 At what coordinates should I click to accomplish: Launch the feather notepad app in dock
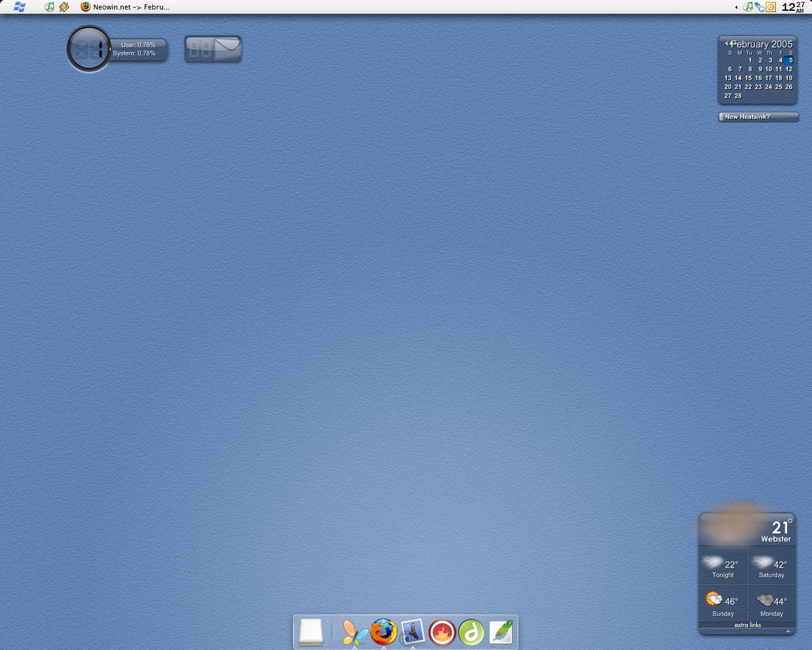[501, 632]
